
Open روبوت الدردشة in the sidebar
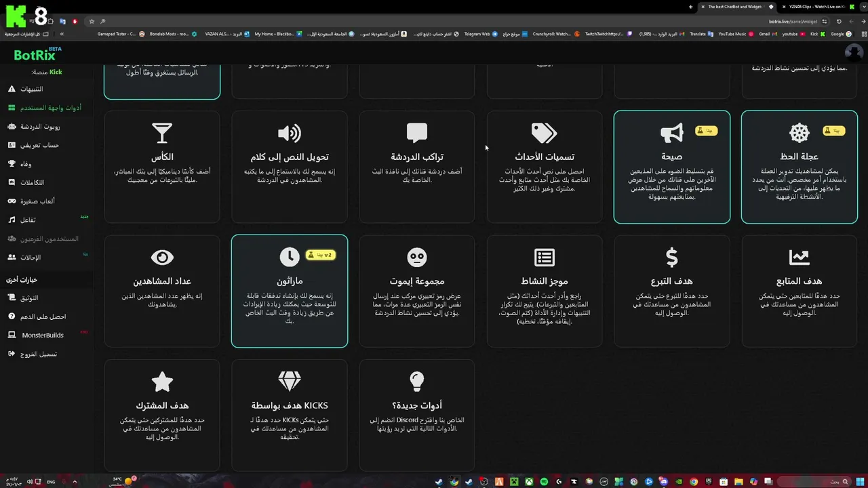(x=40, y=127)
